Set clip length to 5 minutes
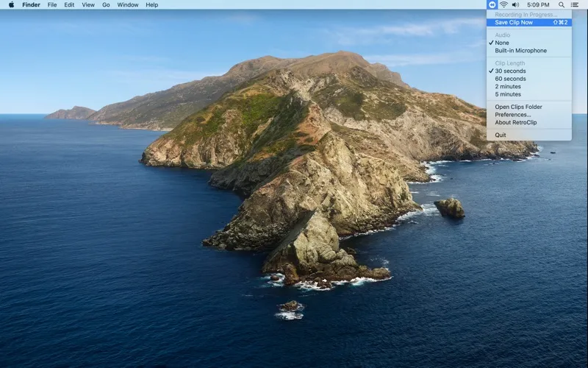This screenshot has height=368, width=588. pos(529,95)
